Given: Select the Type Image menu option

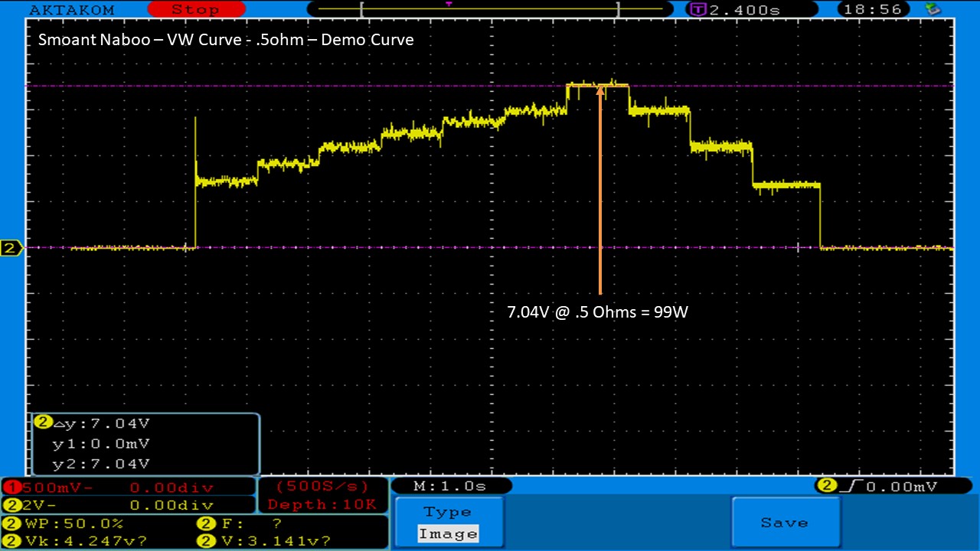Looking at the screenshot, I should (448, 523).
